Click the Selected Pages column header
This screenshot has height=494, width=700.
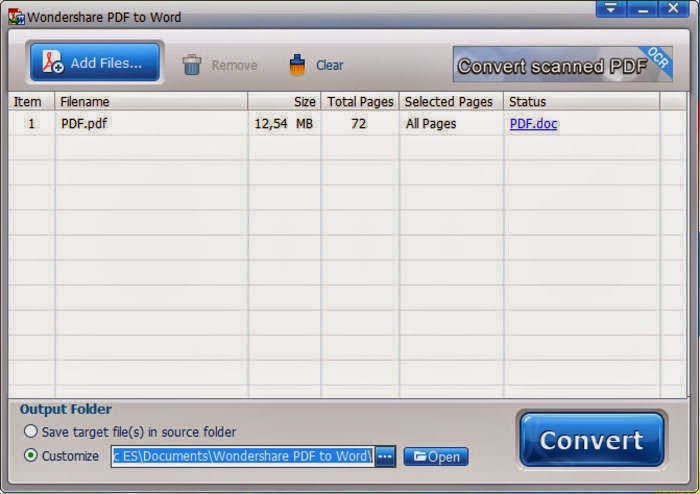click(x=451, y=102)
